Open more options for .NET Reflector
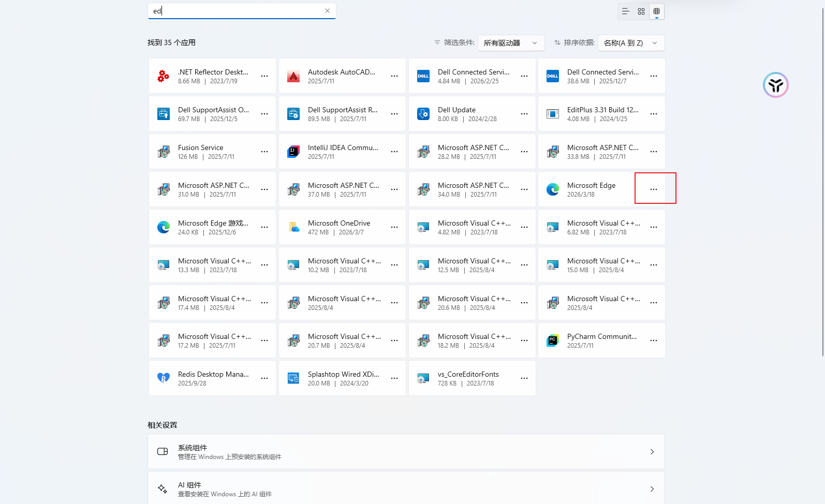The width and height of the screenshot is (825, 504). 264,76
